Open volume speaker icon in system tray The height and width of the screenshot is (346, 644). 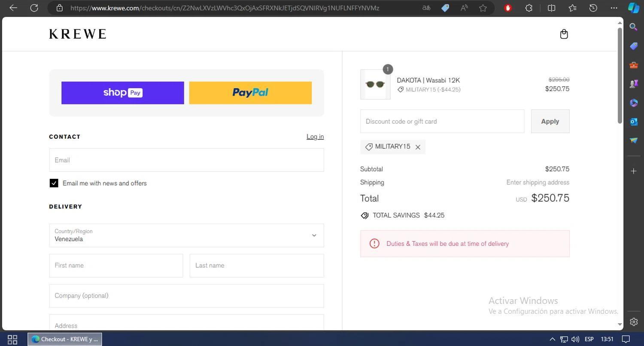[575, 339]
